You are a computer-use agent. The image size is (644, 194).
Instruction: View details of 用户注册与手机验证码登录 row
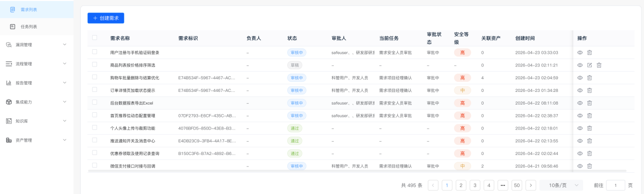(x=580, y=52)
